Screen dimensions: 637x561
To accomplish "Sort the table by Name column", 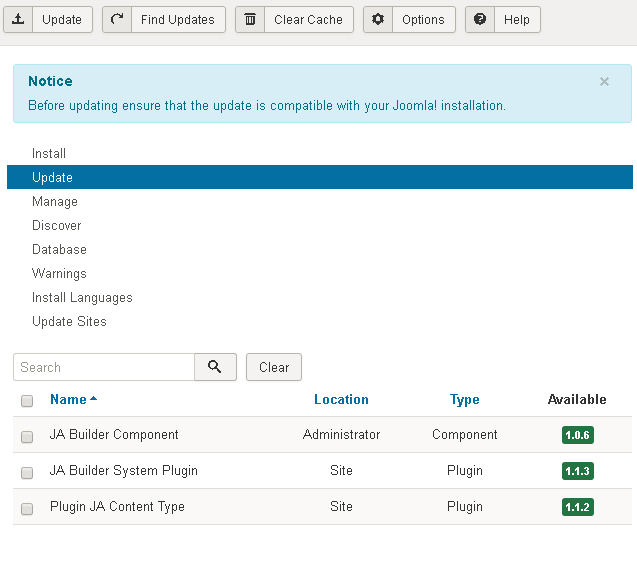I will [x=68, y=400].
